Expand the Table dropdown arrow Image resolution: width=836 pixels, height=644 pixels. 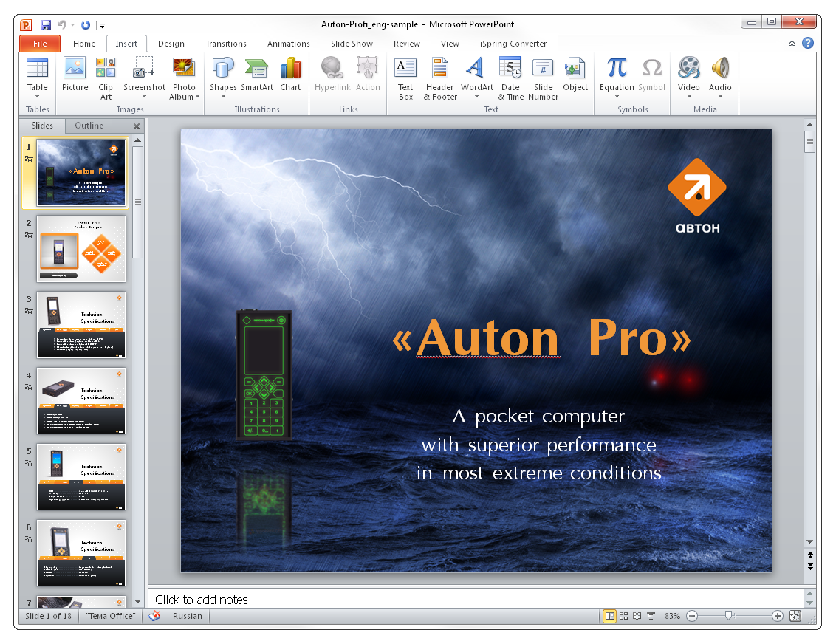coord(38,97)
